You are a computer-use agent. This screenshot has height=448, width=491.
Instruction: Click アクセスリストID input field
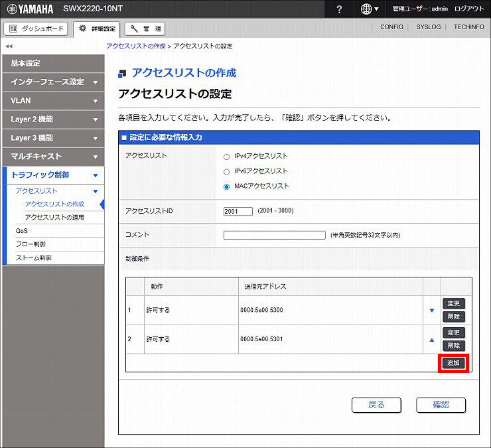238,212
